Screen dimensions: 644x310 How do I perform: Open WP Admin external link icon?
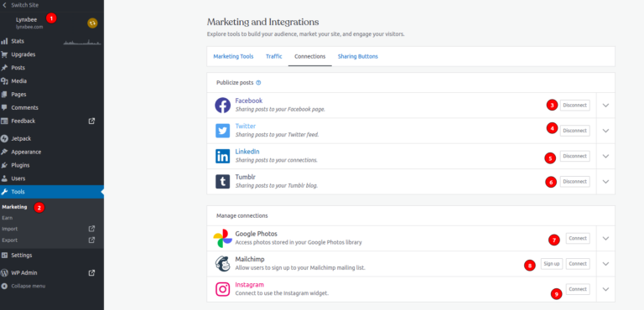92,272
